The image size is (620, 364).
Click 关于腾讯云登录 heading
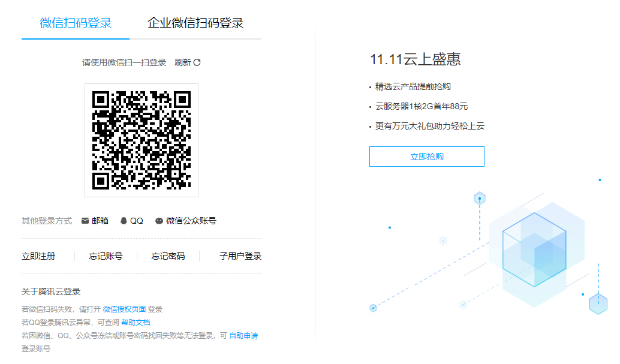51,291
